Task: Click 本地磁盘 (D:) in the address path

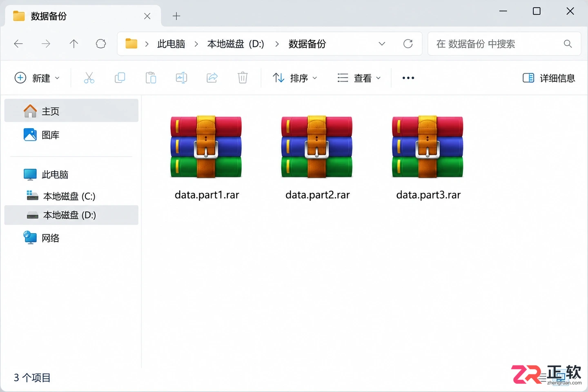Action: coord(236,44)
